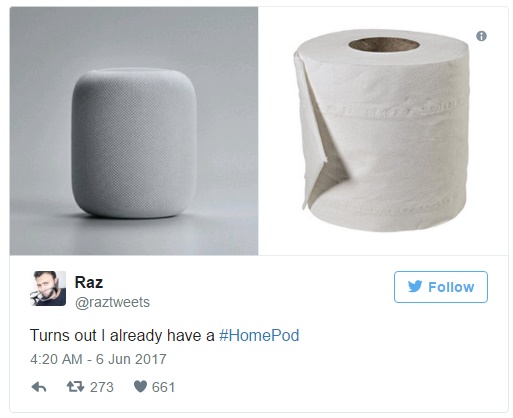
Task: Open Raz's profile picture
Action: pyautogui.click(x=48, y=288)
